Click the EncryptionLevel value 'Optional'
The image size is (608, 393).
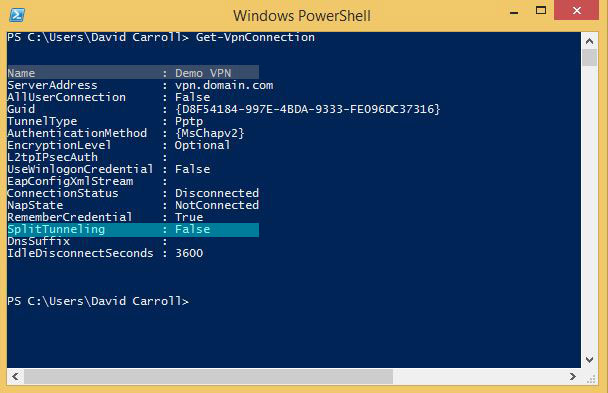click(x=202, y=145)
